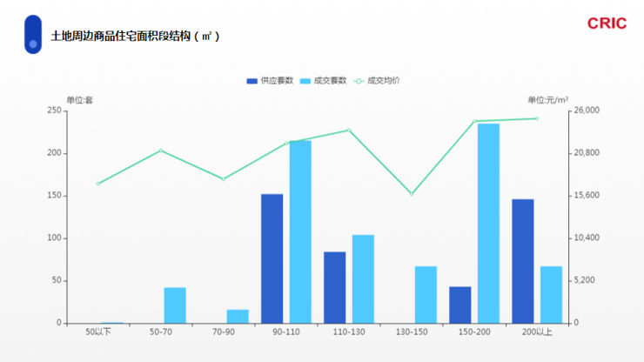Click the right axis value 26,000

click(587, 111)
